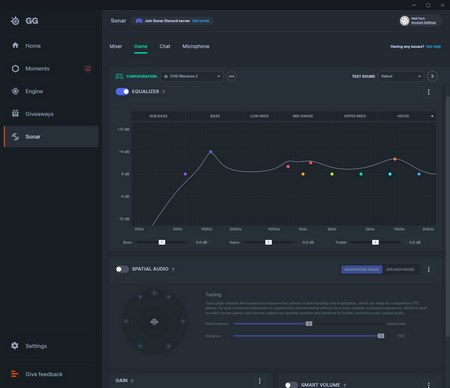Viewport: 450px width, 388px height.
Task: Enable the Smart Volume toggle
Action: coord(291,385)
